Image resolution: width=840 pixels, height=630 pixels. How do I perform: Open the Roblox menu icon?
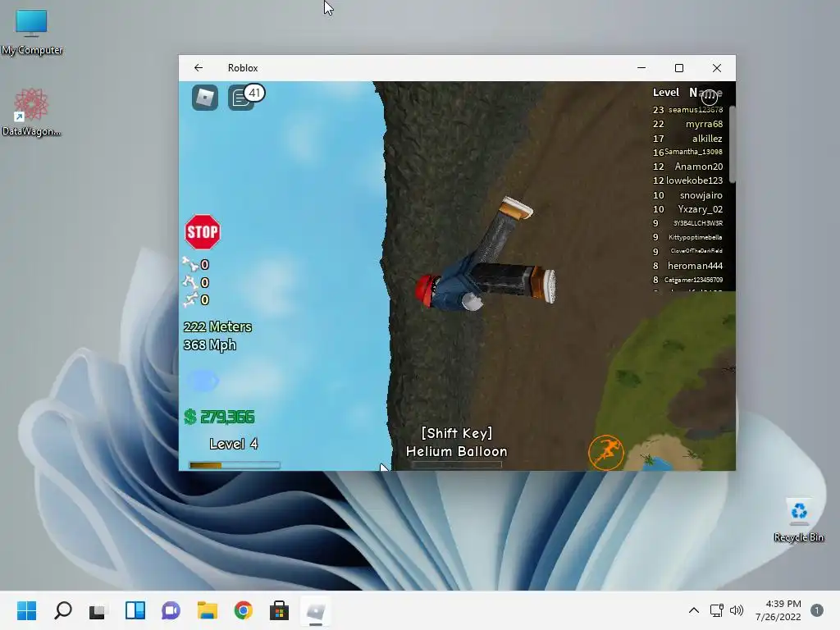click(x=204, y=98)
